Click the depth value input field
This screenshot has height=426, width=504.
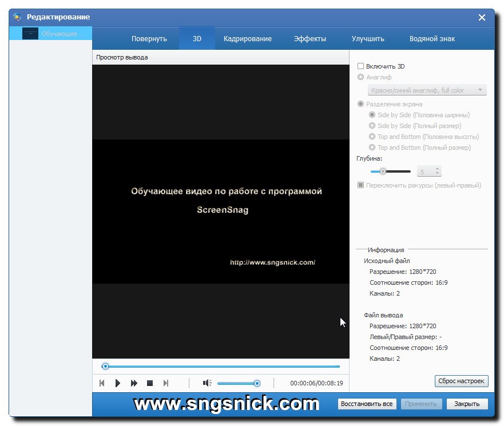pos(426,172)
